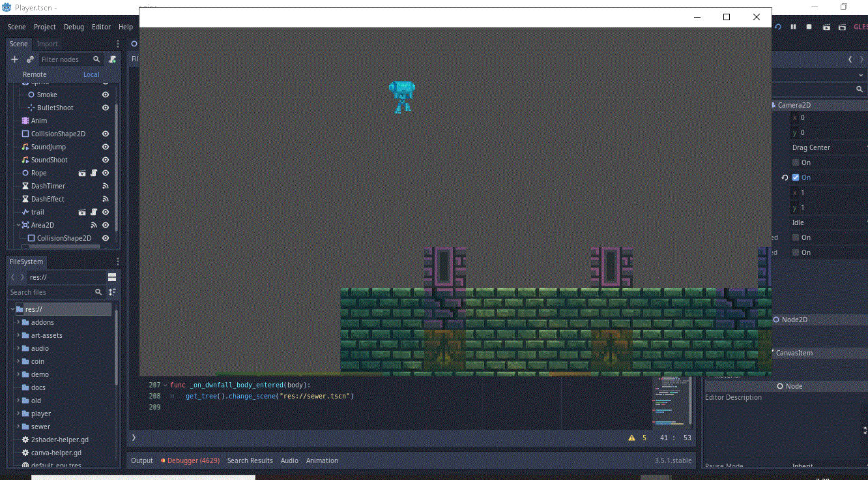Click the revert arrow beside the checked On property
The width and height of the screenshot is (868, 480).
[x=785, y=177]
